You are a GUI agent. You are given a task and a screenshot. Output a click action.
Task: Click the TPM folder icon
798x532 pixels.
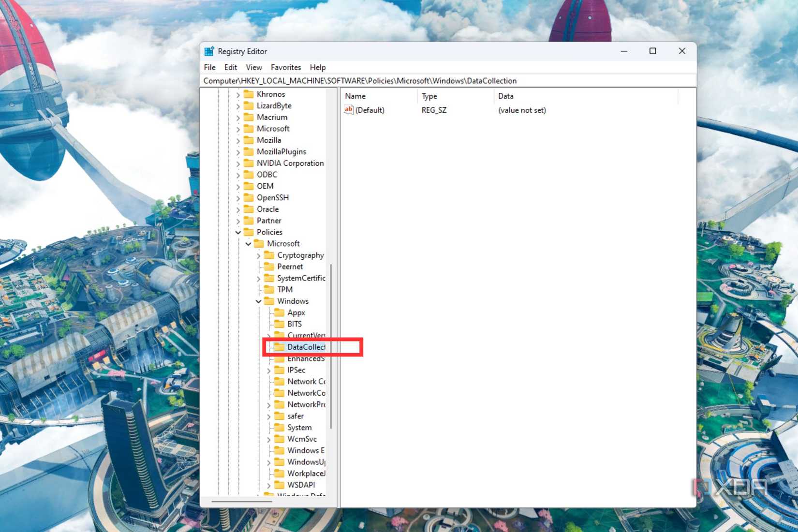269,289
